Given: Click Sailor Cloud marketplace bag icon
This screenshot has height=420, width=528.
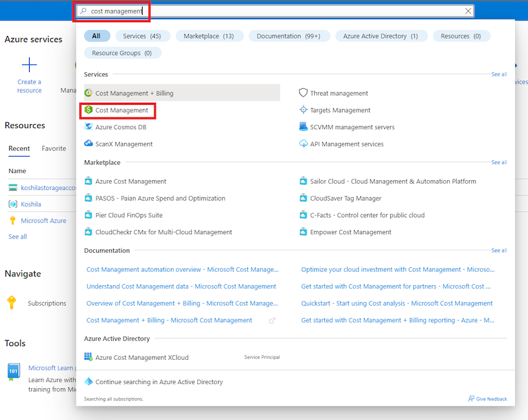Looking at the screenshot, I should pyautogui.click(x=303, y=181).
